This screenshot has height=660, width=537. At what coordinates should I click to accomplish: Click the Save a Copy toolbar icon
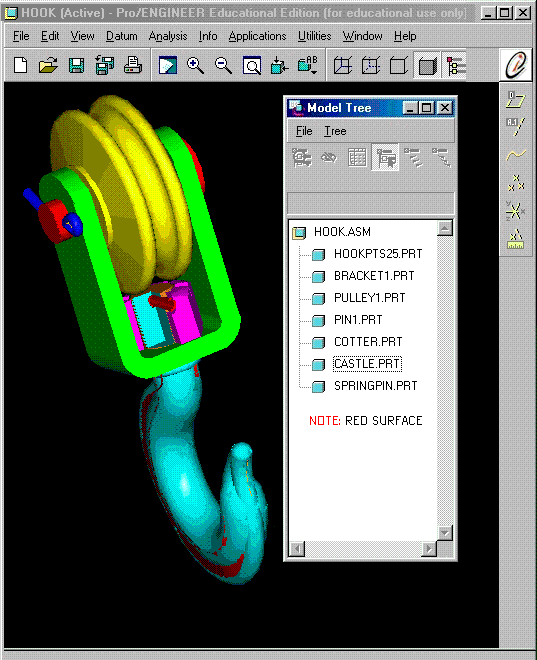tap(104, 65)
